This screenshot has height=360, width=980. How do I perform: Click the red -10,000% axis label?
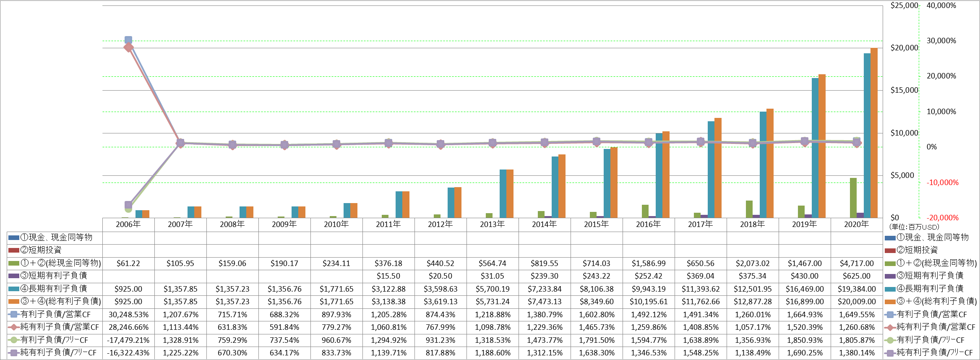[x=943, y=183]
